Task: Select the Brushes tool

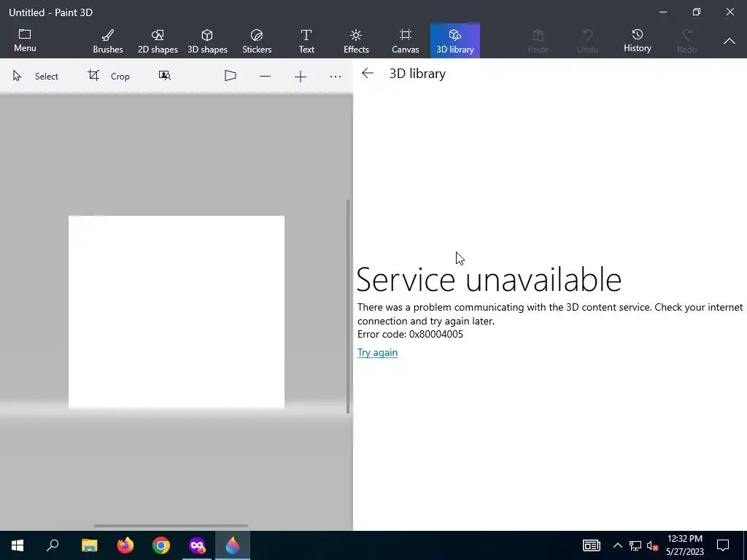Action: [108, 41]
